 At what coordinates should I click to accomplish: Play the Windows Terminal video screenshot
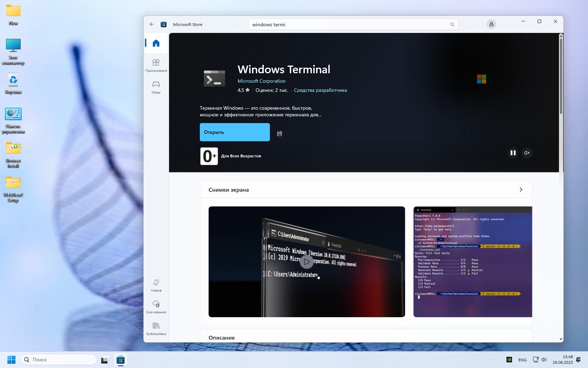tap(307, 262)
